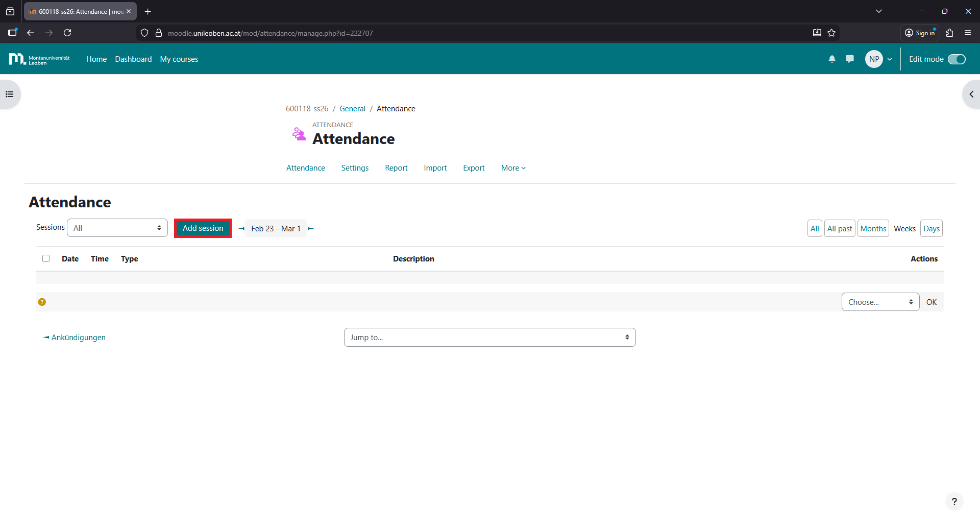
Task: Go to the next week arrow
Action: pos(311,229)
